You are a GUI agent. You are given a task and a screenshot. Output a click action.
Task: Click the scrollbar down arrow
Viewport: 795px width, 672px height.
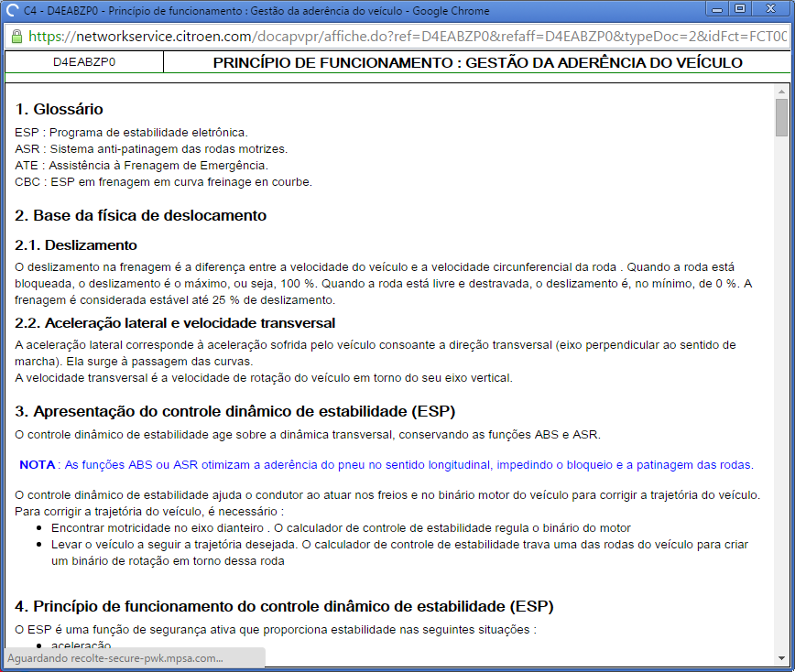click(x=781, y=658)
